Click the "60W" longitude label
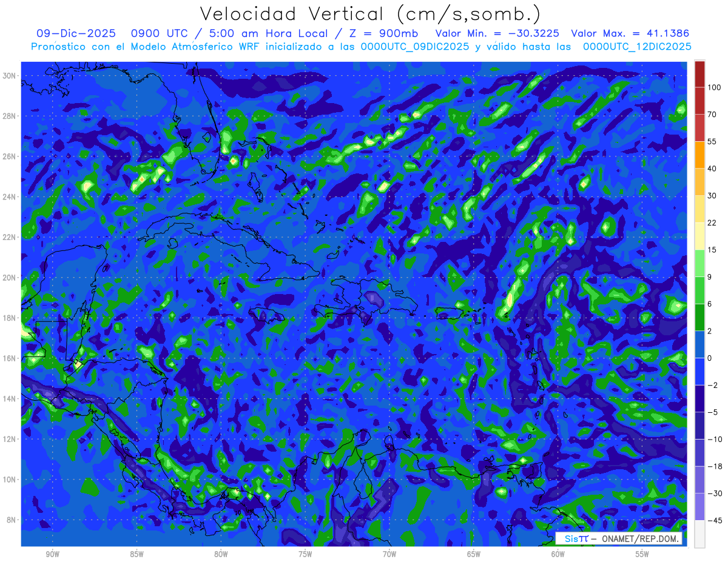The image size is (728, 562). (558, 554)
